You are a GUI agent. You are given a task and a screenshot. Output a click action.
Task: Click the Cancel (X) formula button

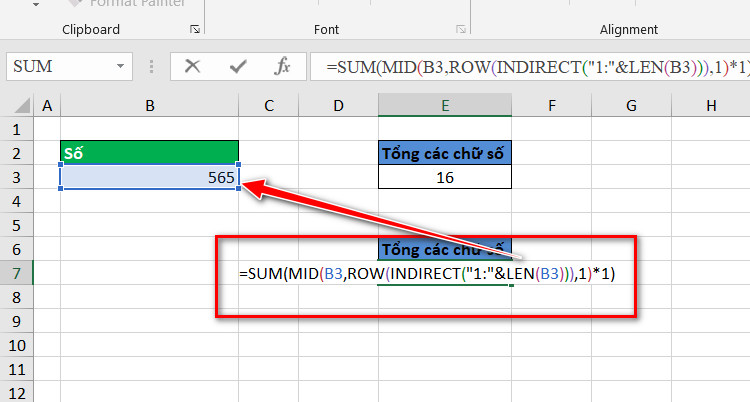pyautogui.click(x=192, y=66)
